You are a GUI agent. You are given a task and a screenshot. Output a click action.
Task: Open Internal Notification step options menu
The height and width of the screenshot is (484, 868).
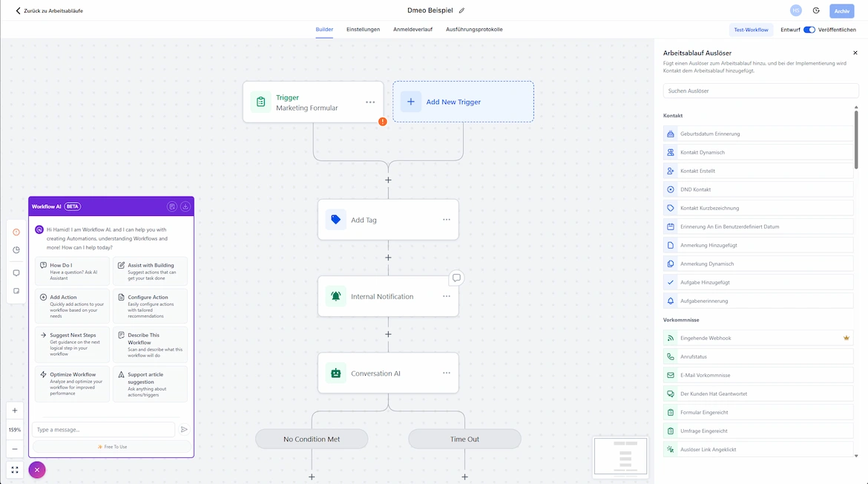[446, 296]
